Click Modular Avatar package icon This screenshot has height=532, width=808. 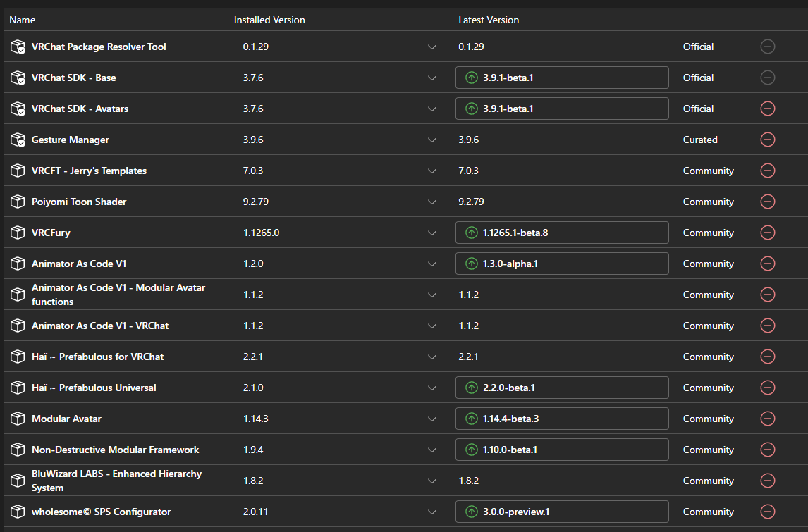click(18, 419)
